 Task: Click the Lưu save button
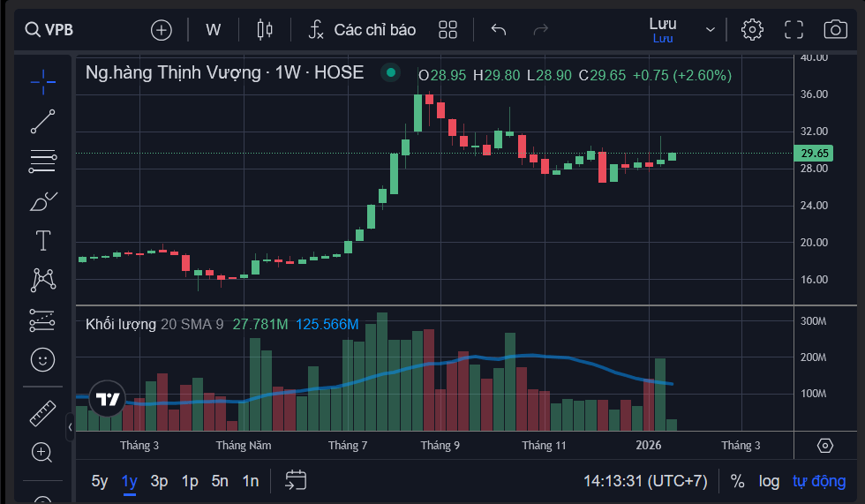[662, 29]
